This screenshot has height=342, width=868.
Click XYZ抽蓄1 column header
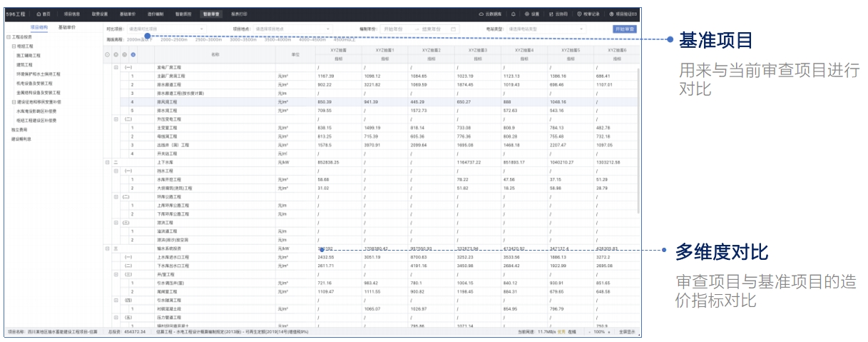[384, 50]
